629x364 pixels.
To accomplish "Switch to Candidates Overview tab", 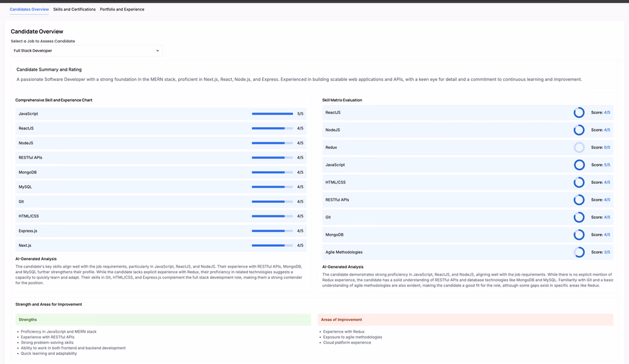I will (x=29, y=9).
